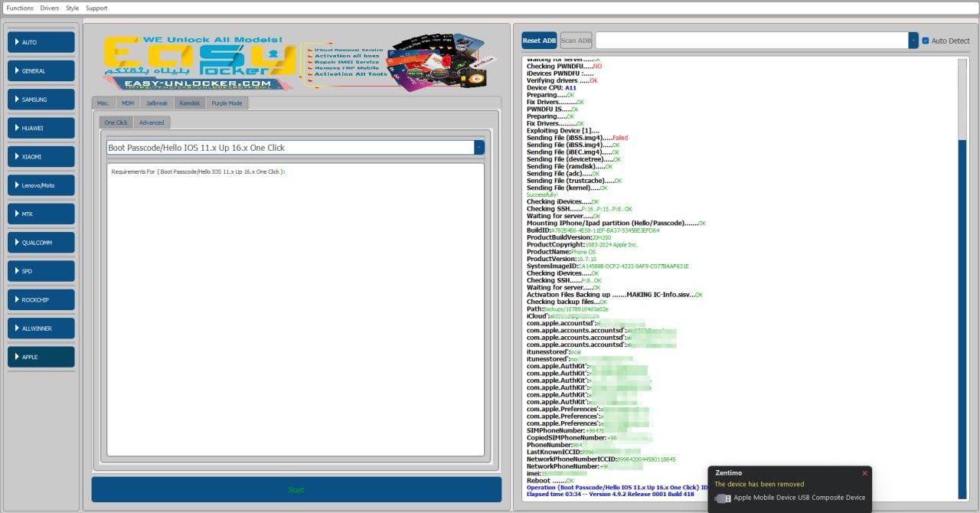Click the 'ProductName' log line
Viewport: 980px width, 513px height.
[560, 251]
